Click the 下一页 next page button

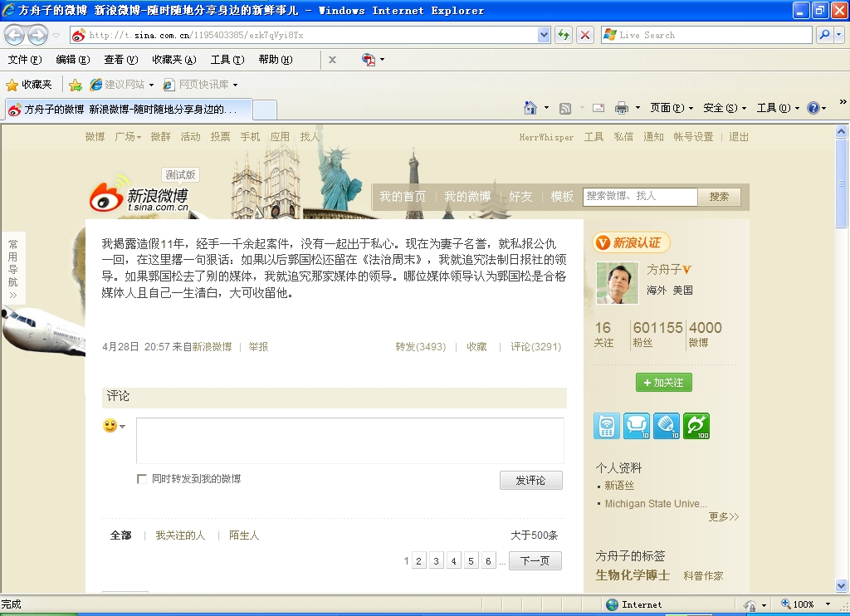click(535, 560)
